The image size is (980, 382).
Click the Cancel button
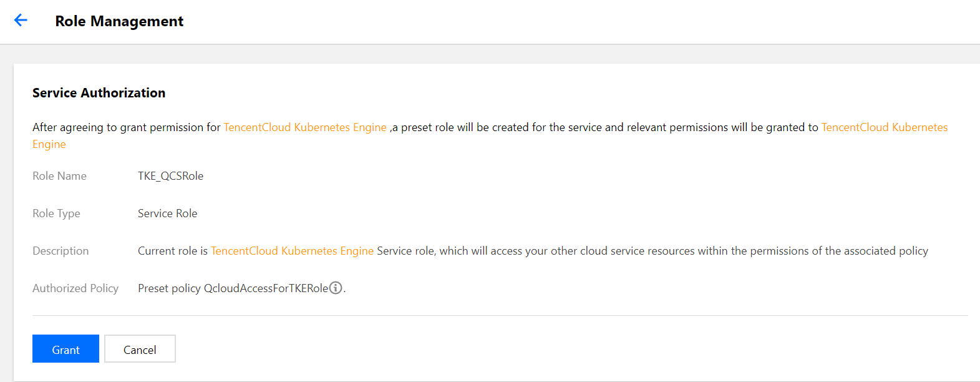[x=140, y=349]
